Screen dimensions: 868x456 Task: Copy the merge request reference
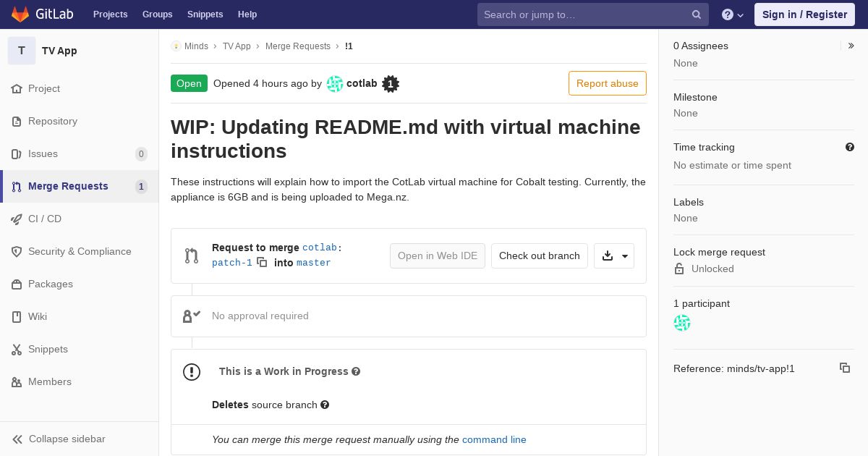point(845,368)
